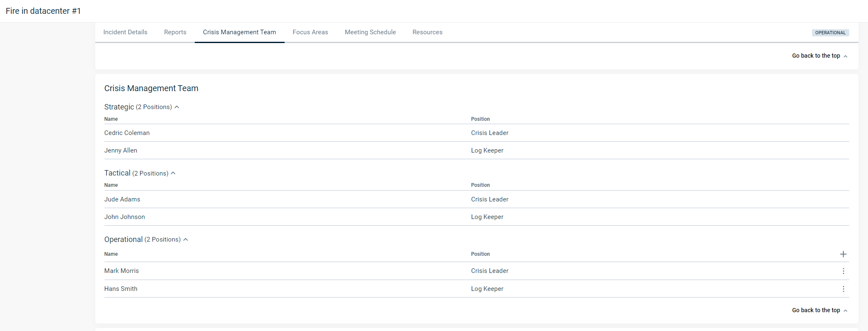The height and width of the screenshot is (331, 868).
Task: Switch to the Resources tab
Action: [x=427, y=32]
